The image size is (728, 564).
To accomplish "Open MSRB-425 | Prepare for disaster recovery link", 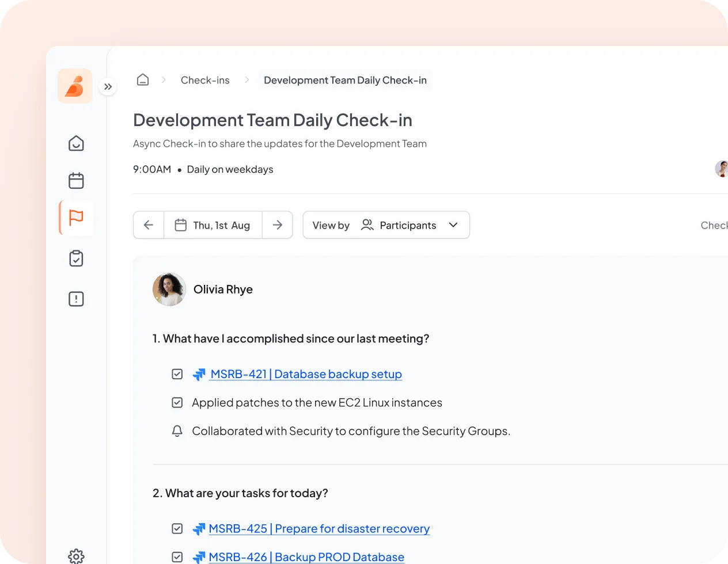I will pyautogui.click(x=319, y=528).
